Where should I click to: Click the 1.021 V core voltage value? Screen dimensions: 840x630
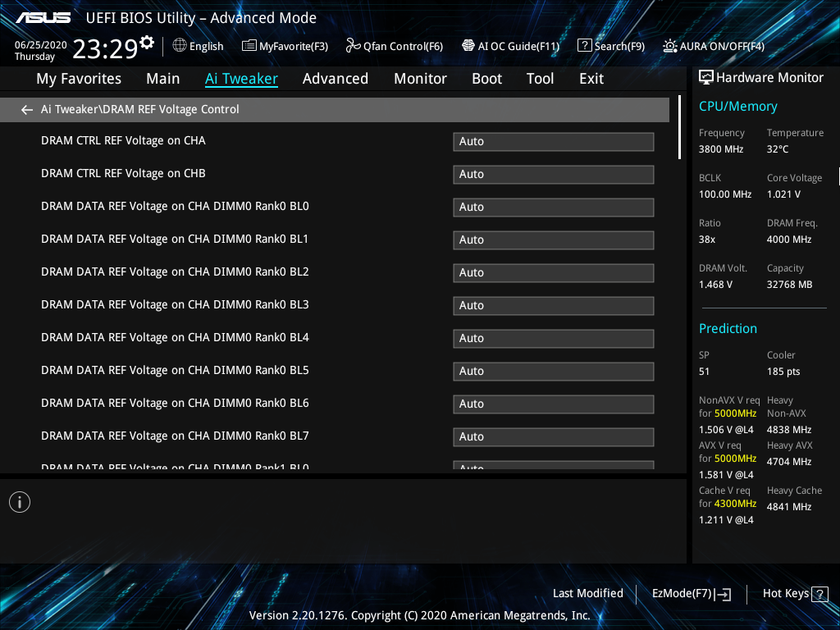[783, 194]
